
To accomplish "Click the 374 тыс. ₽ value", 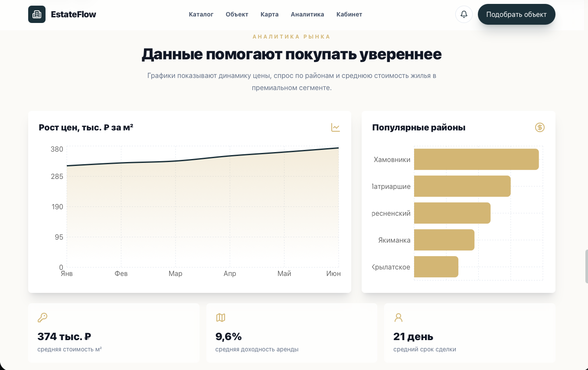I will click(x=64, y=337).
